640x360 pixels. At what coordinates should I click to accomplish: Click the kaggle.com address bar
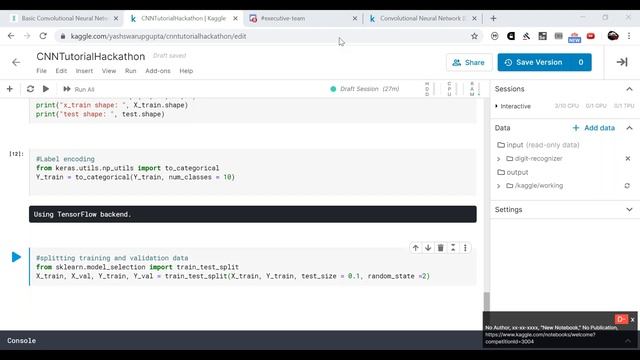click(x=261, y=36)
